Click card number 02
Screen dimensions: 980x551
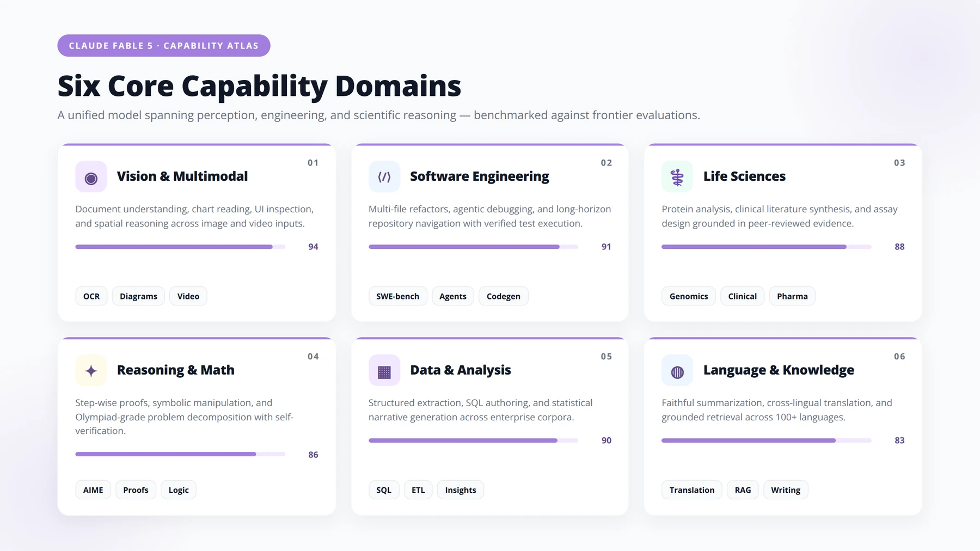607,163
